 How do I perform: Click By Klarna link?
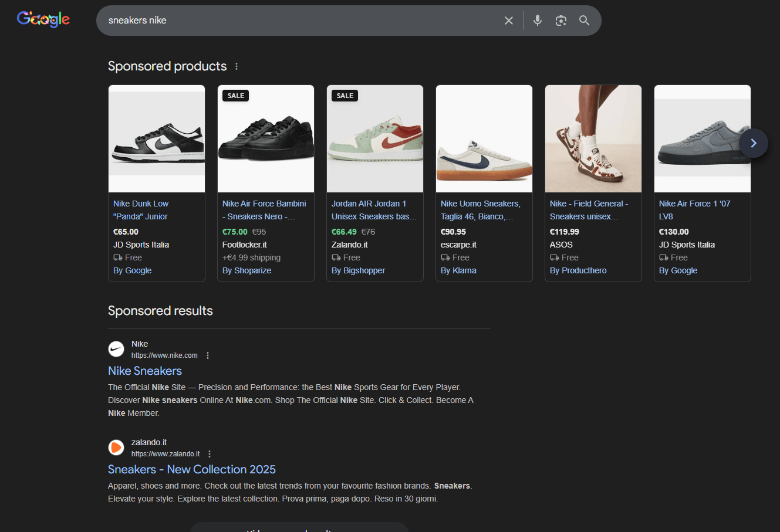click(x=458, y=270)
